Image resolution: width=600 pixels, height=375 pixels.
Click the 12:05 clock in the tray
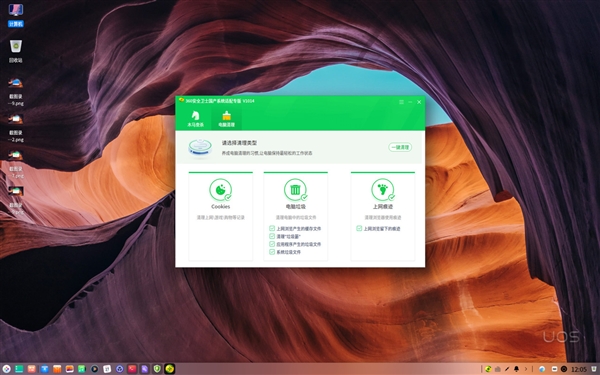(x=579, y=369)
